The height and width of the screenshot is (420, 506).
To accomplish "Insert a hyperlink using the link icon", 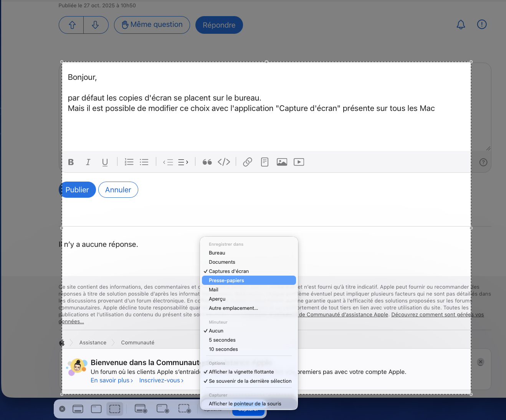I will (x=248, y=162).
